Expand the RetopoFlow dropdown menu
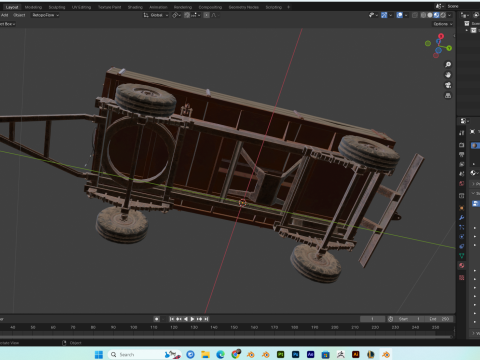480x360 pixels. (45, 15)
